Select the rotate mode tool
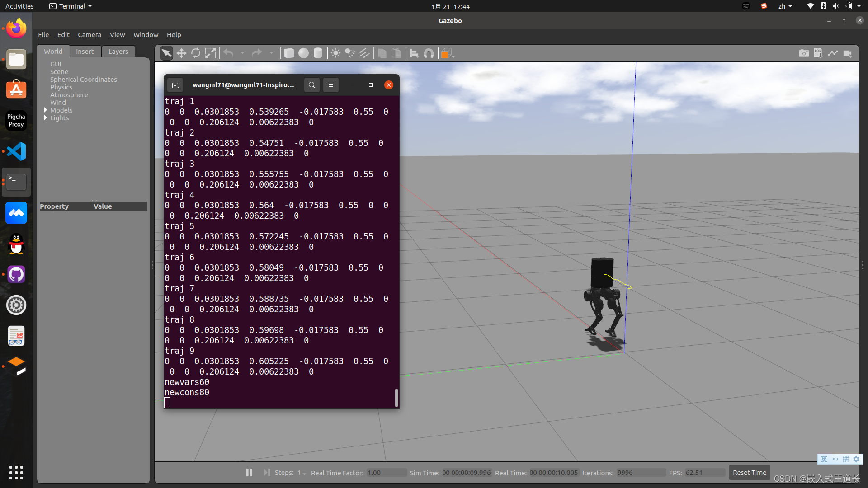Viewport: 868px width, 488px height. tap(196, 53)
